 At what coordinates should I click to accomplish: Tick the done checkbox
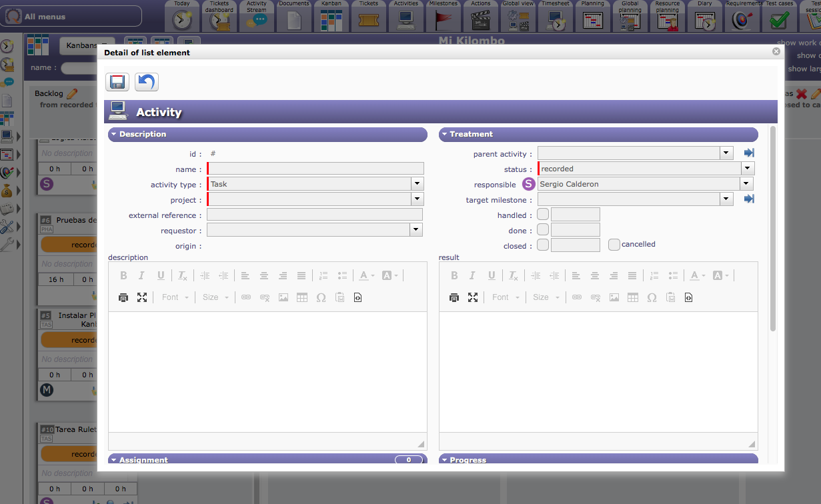(543, 230)
